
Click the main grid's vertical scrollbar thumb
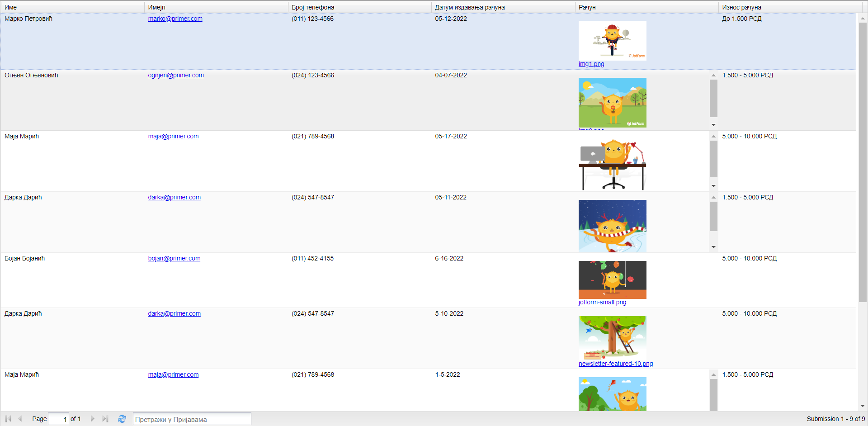click(863, 162)
